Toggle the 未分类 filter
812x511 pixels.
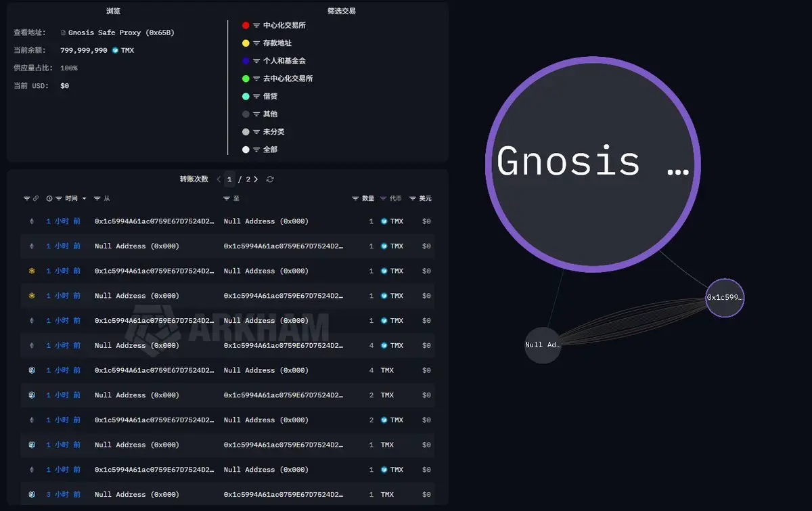coord(265,131)
